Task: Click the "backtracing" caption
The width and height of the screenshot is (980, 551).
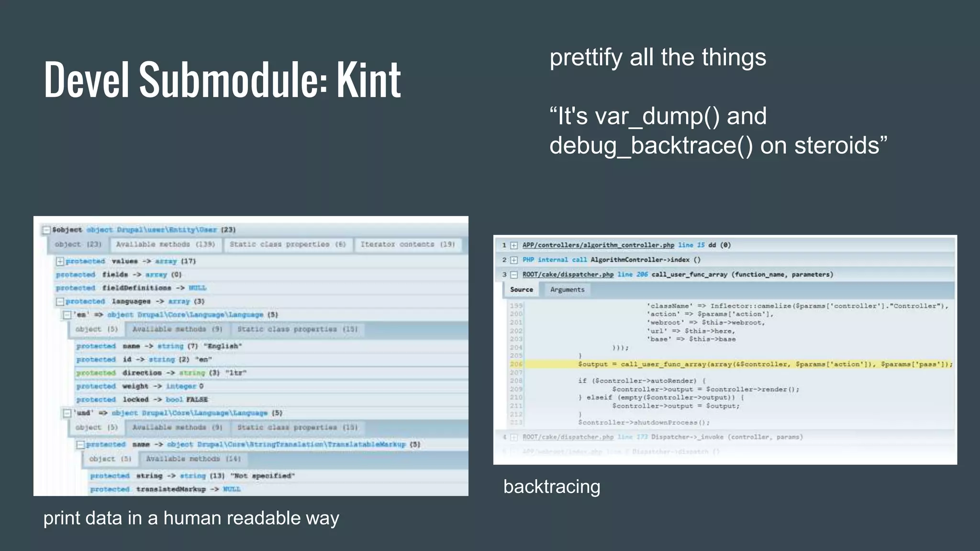Action: (x=552, y=487)
